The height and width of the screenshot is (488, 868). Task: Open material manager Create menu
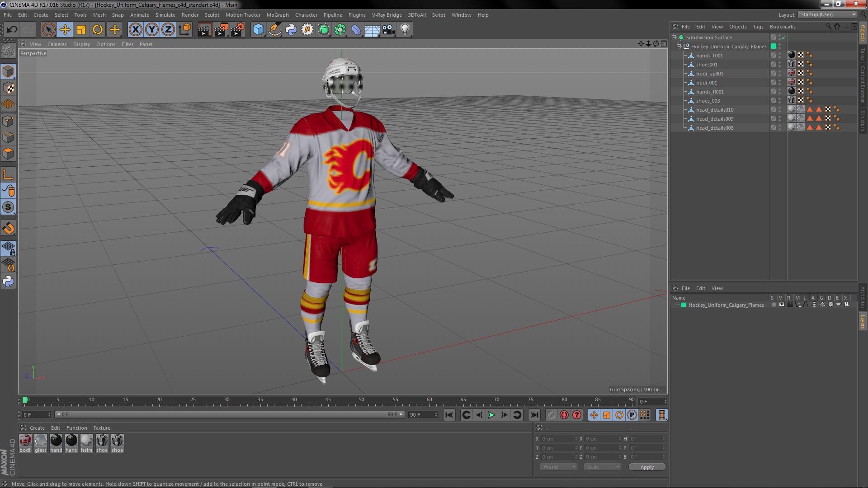37,428
